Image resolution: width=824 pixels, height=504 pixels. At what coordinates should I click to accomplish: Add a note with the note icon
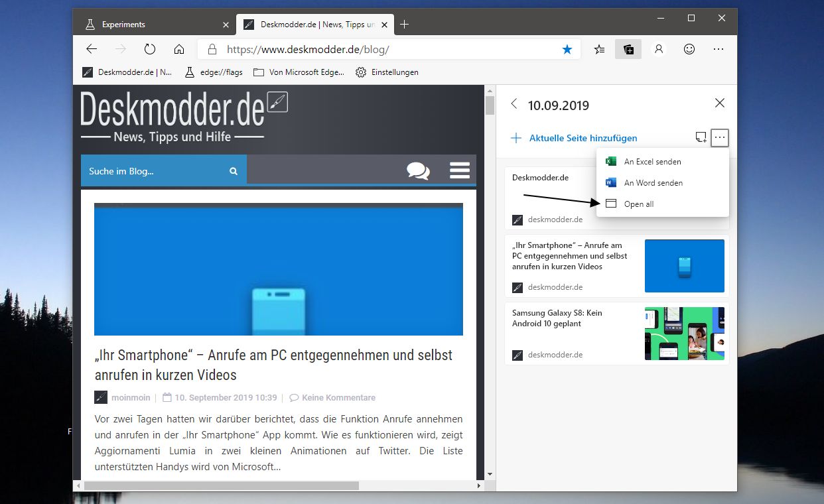(701, 137)
